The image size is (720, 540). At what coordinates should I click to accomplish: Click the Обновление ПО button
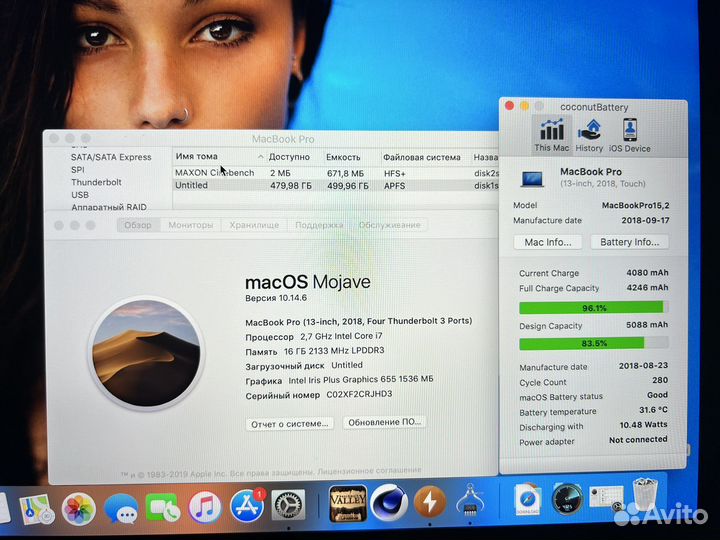coord(384,422)
